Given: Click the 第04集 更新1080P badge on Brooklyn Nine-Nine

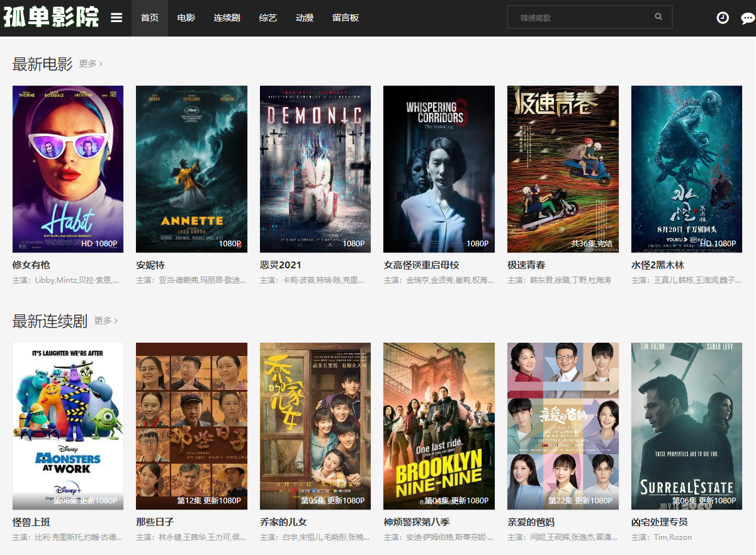Looking at the screenshot, I should [x=456, y=501].
